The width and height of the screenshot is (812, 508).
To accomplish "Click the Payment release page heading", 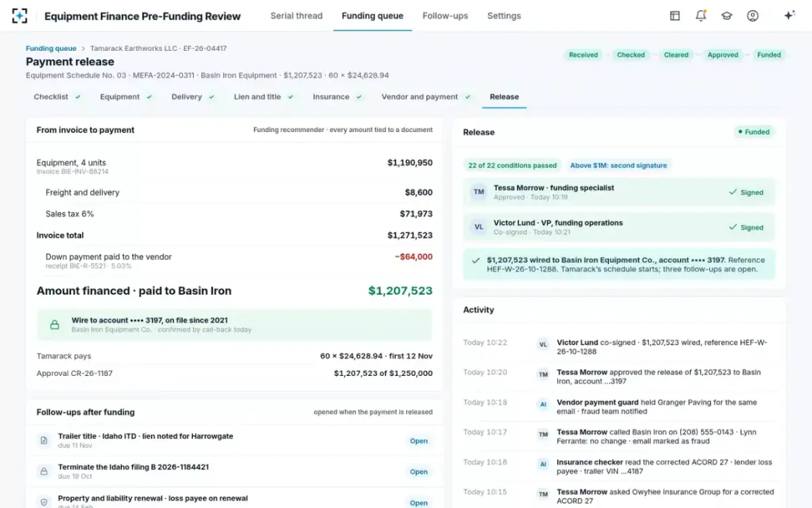I will (x=70, y=62).
